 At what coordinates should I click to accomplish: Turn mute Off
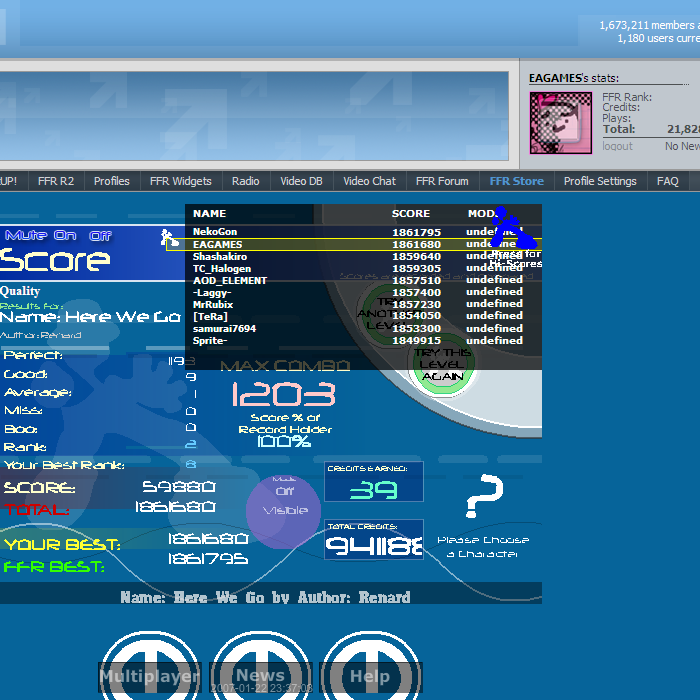click(101, 235)
